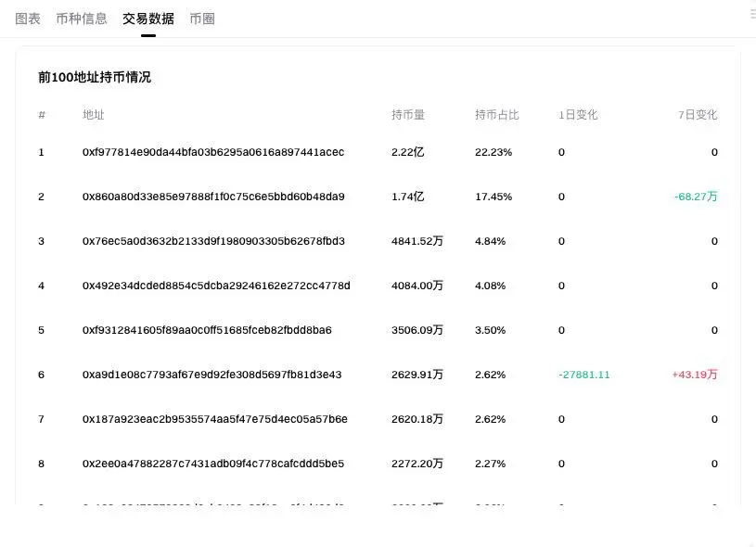Open address 0xf977814e90da44bfa03b6295a0616a897441acec
756x547 pixels.
point(213,152)
